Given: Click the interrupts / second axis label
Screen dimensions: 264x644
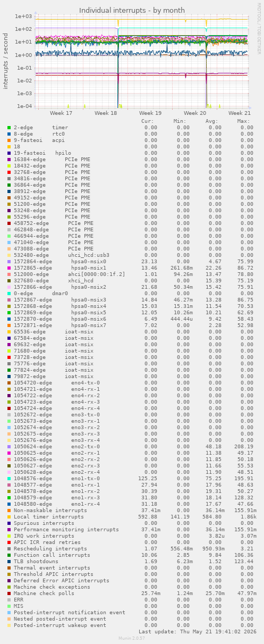Looking at the screenshot, I should tap(6, 61).
